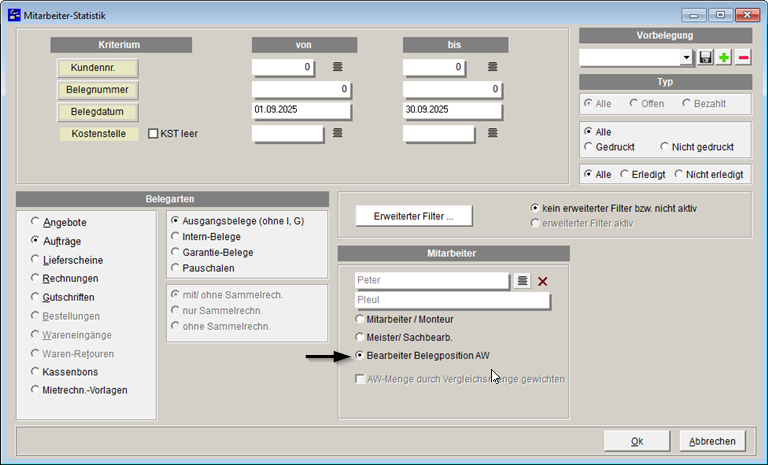Choose Pauschalen option

203,268
